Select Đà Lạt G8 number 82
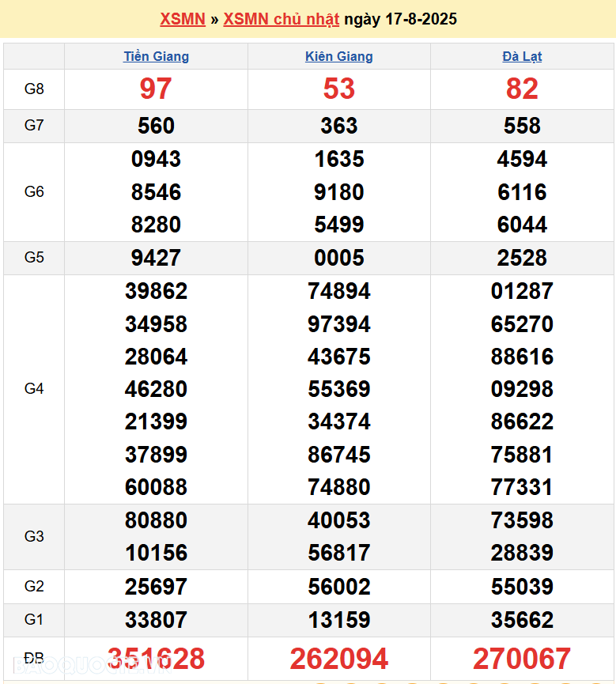 tap(522, 89)
